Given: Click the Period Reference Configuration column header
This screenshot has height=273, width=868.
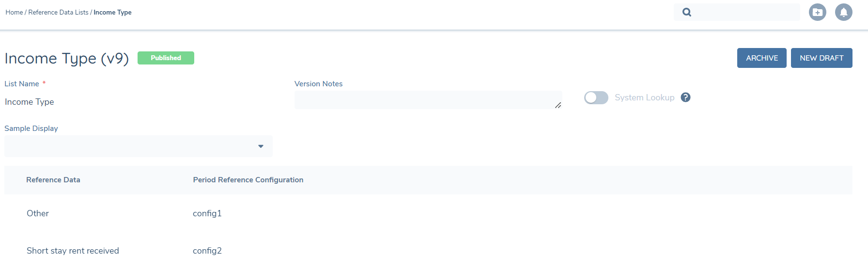Looking at the screenshot, I should coord(248,180).
